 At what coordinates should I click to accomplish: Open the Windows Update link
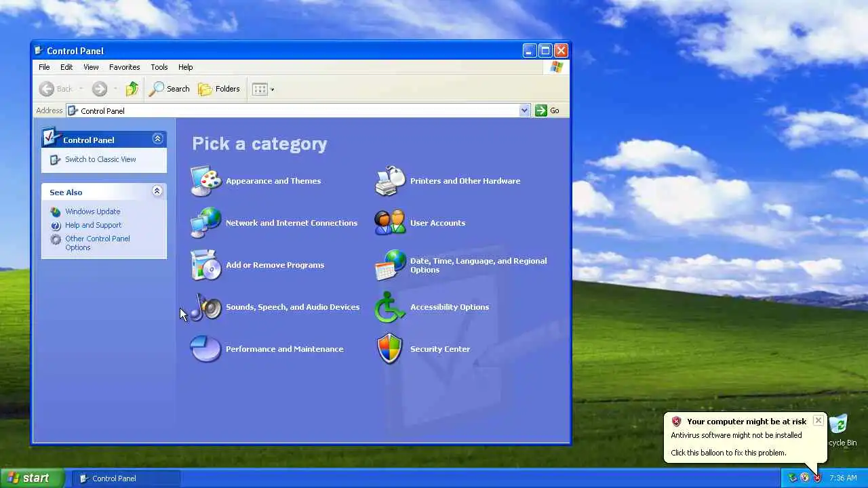click(93, 211)
